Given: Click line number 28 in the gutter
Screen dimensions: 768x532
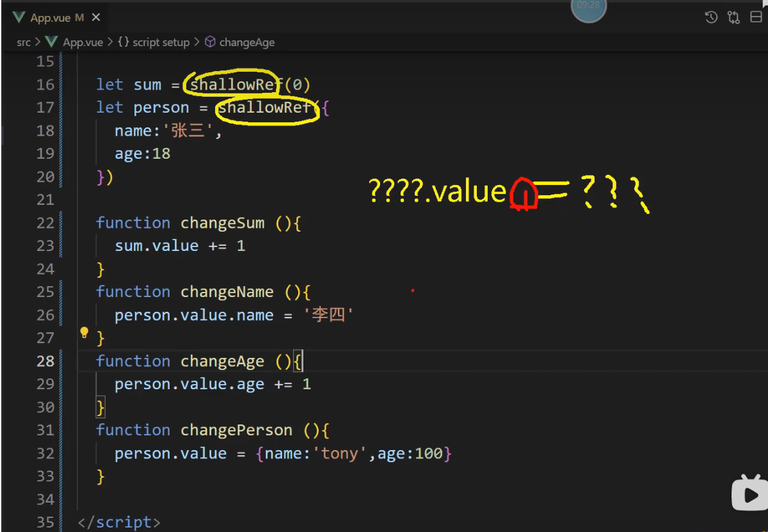Looking at the screenshot, I should 45,361.
